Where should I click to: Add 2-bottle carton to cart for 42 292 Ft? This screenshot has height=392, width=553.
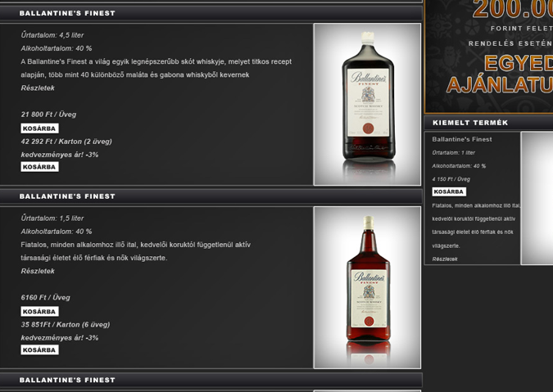point(39,167)
